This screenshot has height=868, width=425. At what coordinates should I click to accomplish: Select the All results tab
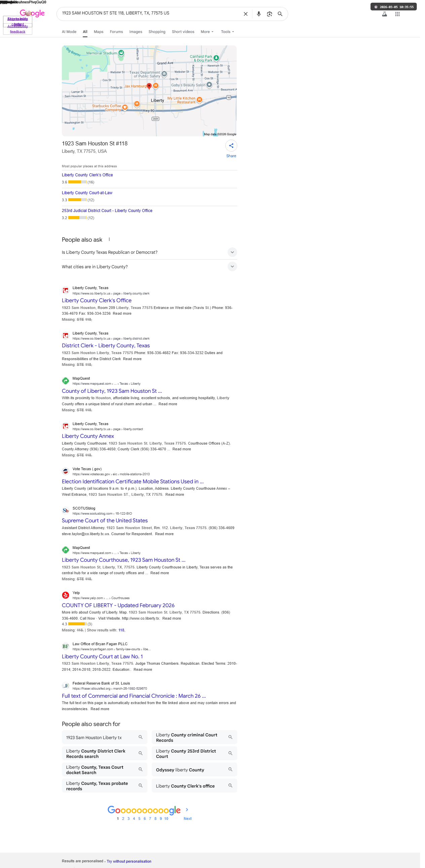click(85, 32)
